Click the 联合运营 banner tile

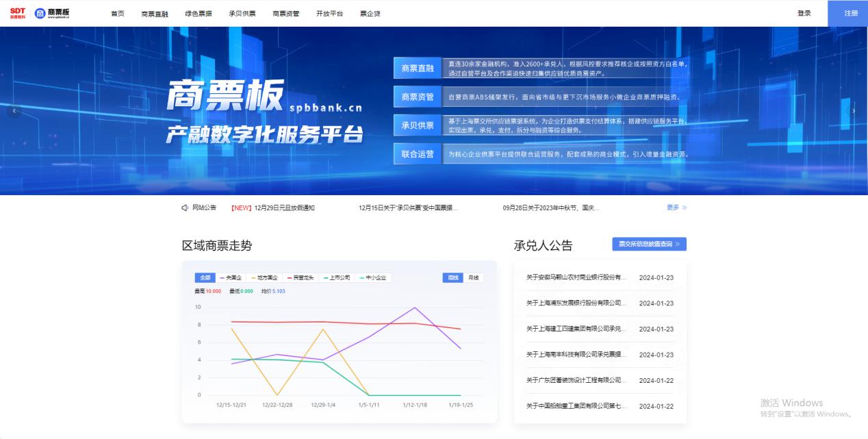(x=418, y=154)
